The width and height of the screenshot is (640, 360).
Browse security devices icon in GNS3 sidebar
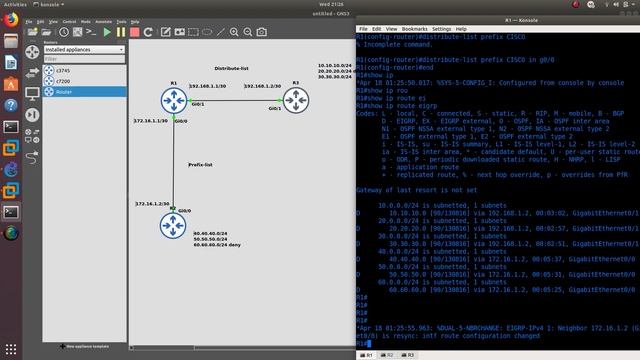pyautogui.click(x=32, y=115)
